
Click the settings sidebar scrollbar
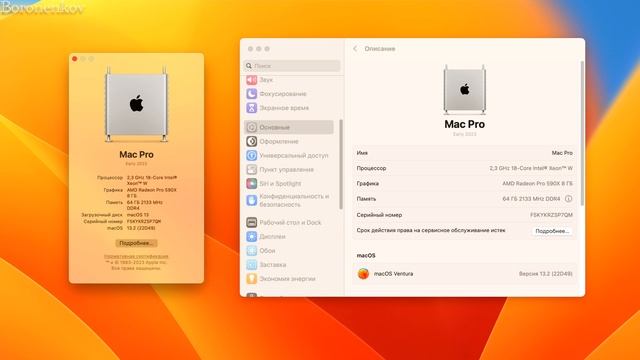pyautogui.click(x=341, y=164)
